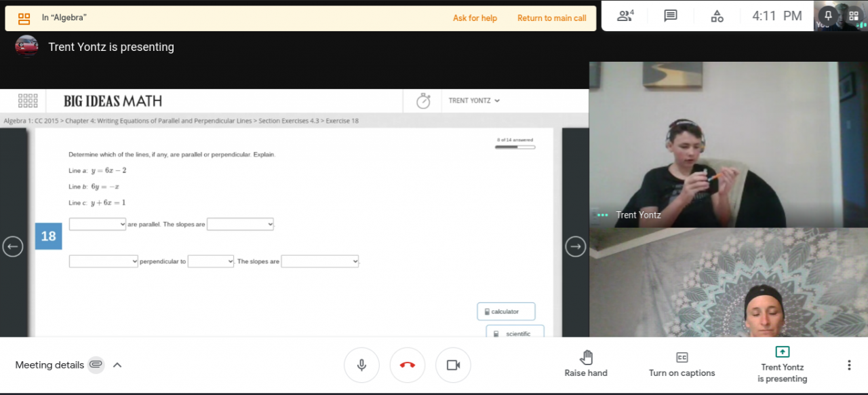Toggle the microphone mute
Screen dimensions: 868x395
tap(361, 365)
